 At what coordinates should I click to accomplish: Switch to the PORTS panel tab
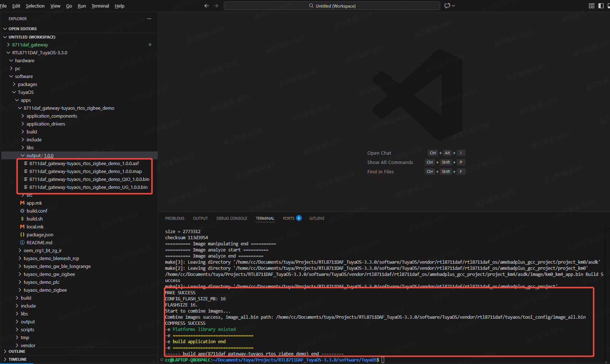288,218
